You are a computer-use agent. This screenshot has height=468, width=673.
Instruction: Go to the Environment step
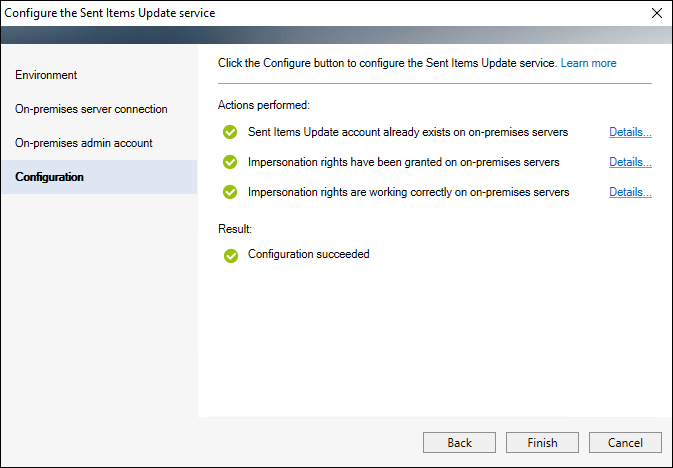click(x=46, y=75)
